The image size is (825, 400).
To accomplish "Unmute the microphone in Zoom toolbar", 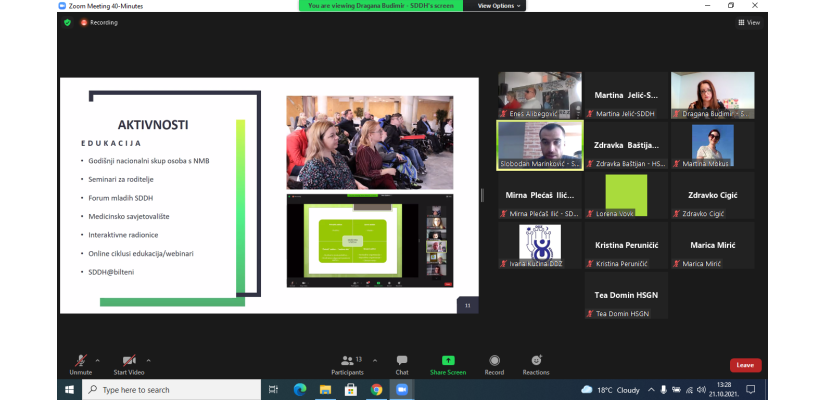I will pos(80,361).
